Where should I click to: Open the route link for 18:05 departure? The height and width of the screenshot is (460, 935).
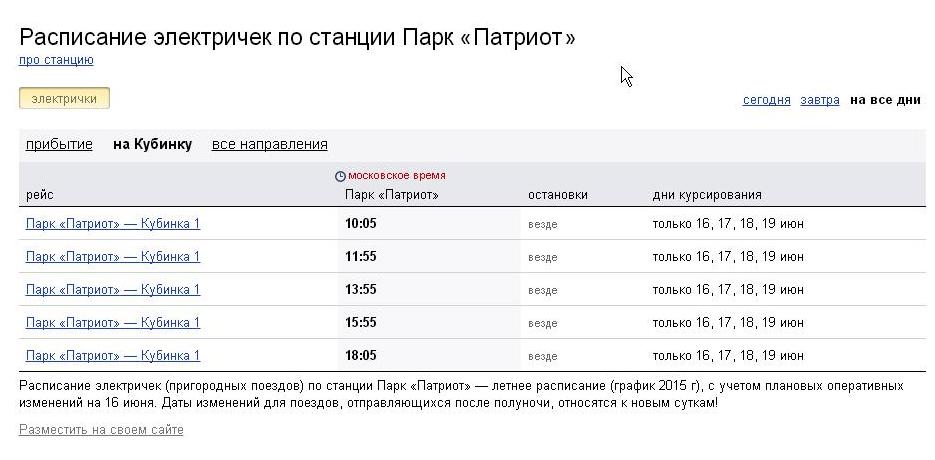[x=113, y=356]
